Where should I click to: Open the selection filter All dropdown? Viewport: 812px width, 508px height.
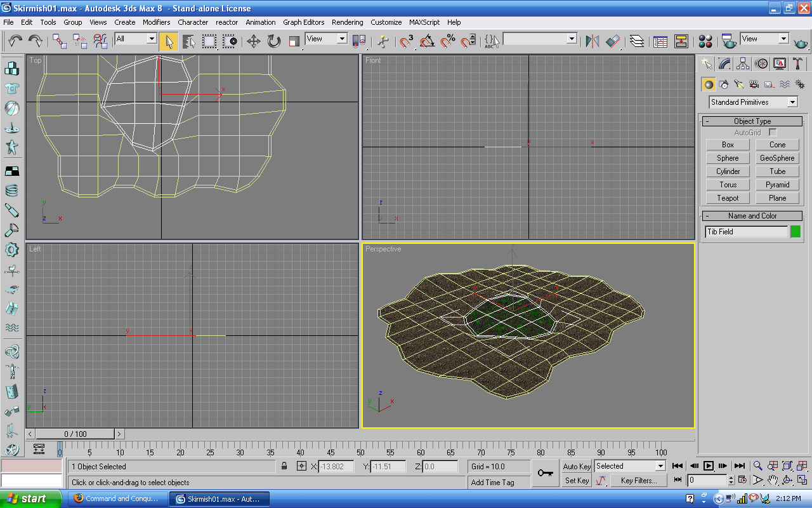click(x=136, y=39)
